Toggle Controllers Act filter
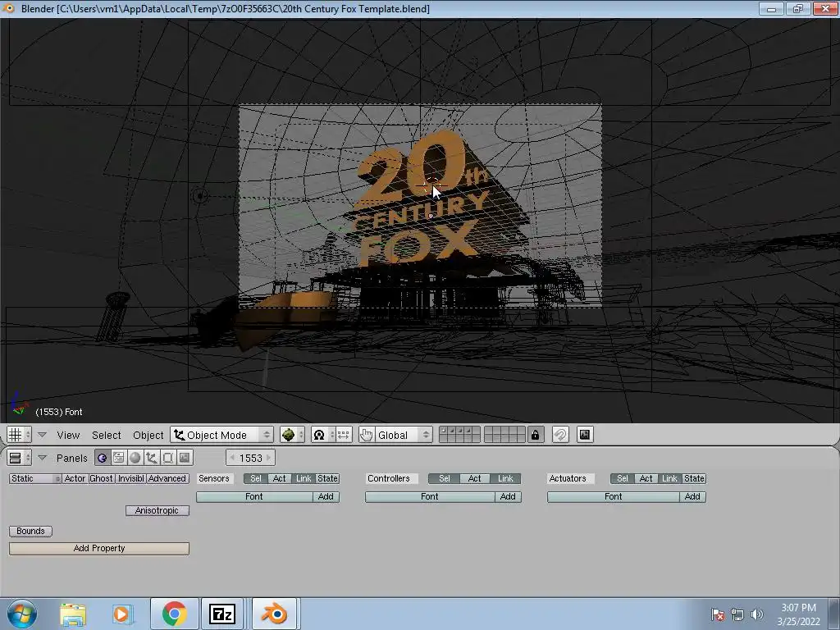 click(475, 478)
